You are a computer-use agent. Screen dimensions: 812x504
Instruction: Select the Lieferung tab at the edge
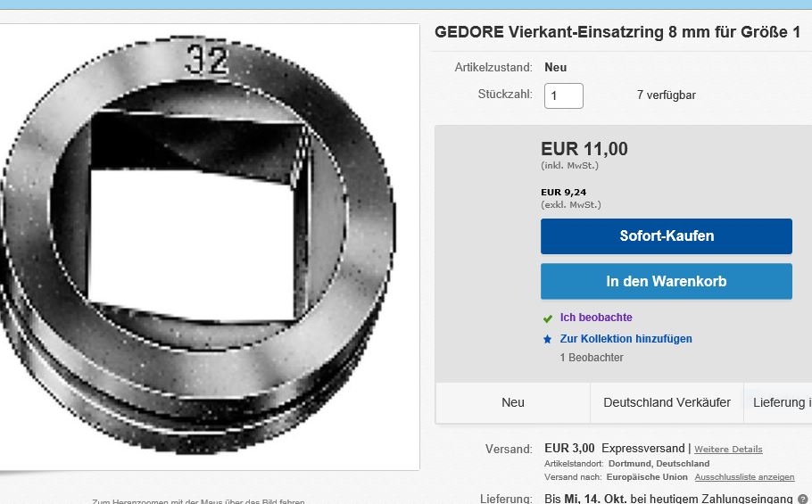click(782, 402)
